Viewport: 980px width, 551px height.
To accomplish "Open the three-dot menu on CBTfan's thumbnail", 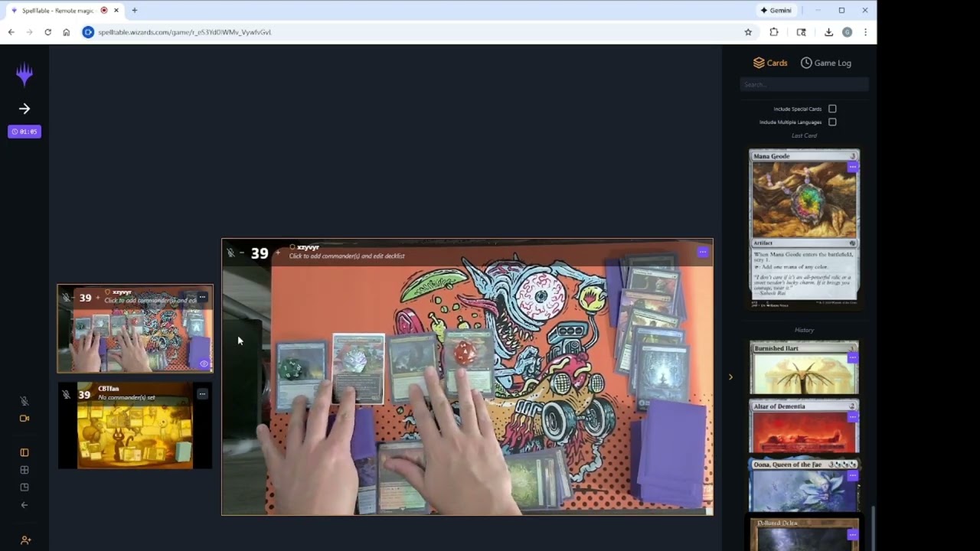I will (x=202, y=394).
